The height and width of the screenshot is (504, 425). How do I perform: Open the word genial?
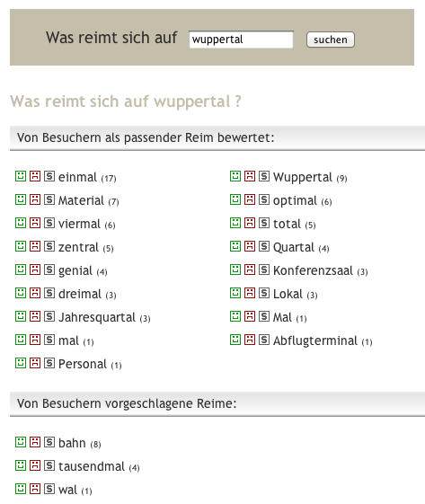pyautogui.click(x=75, y=270)
